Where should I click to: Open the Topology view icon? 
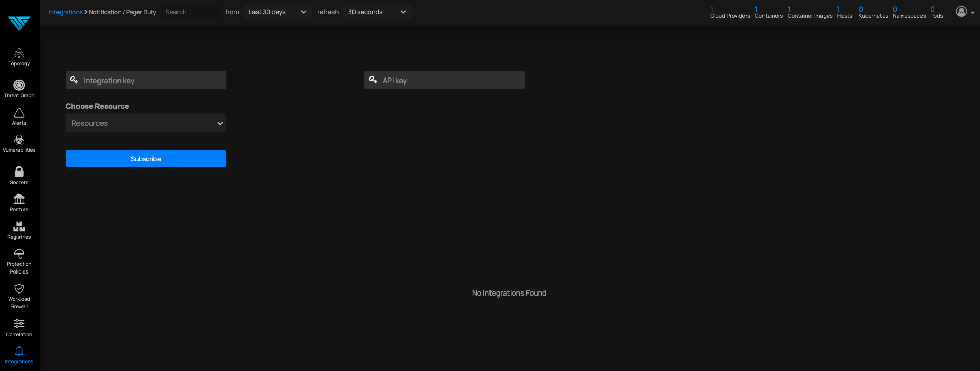pyautogui.click(x=19, y=53)
